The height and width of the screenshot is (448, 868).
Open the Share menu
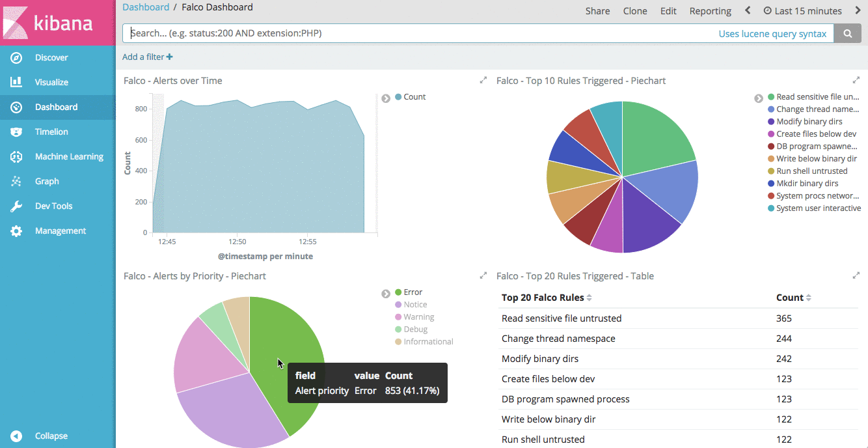[597, 10]
